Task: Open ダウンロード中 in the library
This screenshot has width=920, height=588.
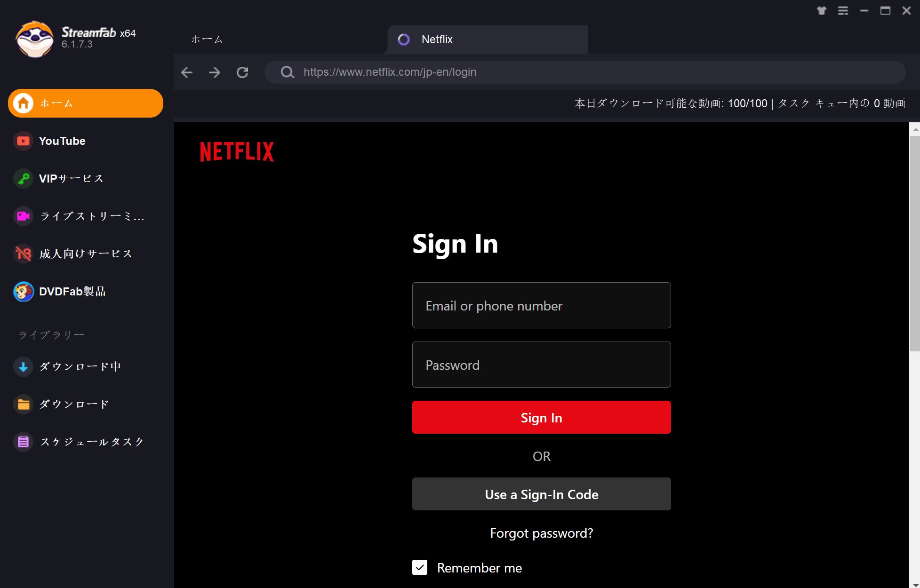Action: click(x=86, y=366)
